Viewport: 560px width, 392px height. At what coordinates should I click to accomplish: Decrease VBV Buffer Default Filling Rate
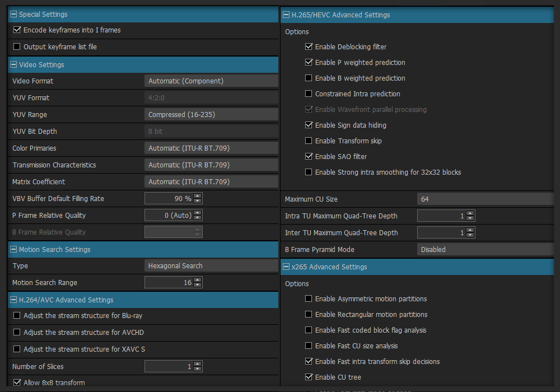coord(198,201)
